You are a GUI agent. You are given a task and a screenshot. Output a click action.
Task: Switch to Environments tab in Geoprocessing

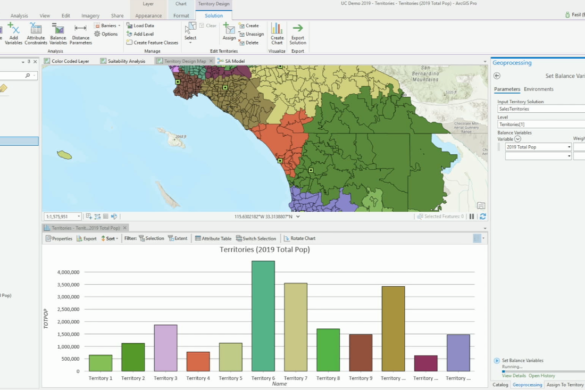pyautogui.click(x=538, y=89)
